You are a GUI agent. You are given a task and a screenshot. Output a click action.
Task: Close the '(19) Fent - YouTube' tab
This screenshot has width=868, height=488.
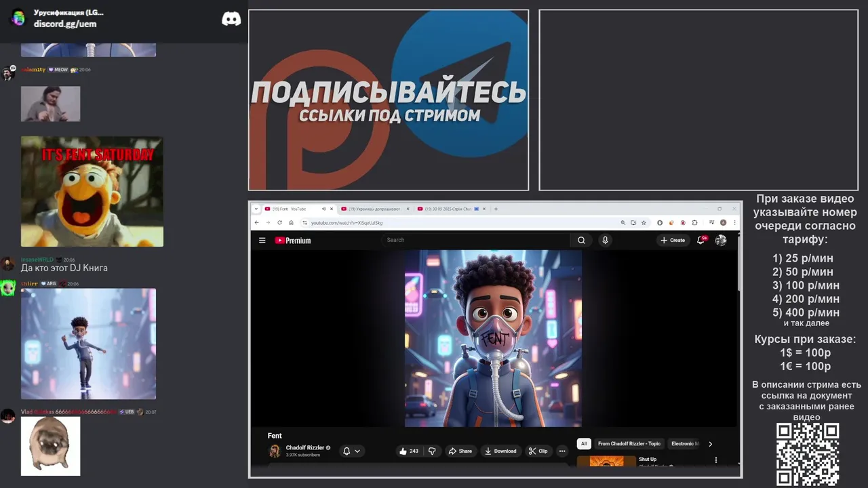click(332, 209)
